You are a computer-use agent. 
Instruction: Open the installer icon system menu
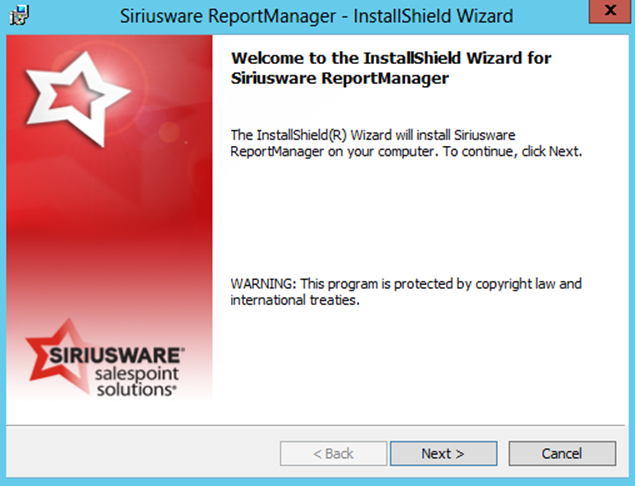[17, 16]
